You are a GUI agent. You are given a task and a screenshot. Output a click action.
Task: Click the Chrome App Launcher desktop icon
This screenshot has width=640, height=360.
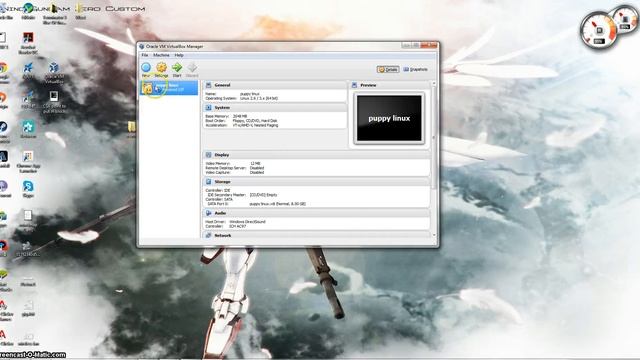(x=28, y=162)
